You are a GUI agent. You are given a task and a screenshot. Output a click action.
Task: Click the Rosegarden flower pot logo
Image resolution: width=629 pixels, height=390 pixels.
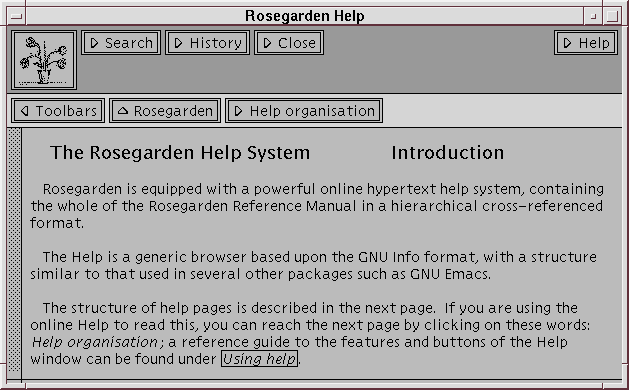[44, 60]
